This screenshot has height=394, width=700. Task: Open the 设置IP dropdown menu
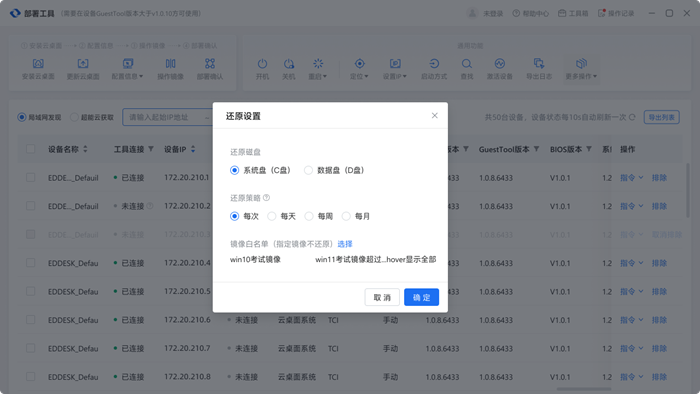click(x=395, y=69)
